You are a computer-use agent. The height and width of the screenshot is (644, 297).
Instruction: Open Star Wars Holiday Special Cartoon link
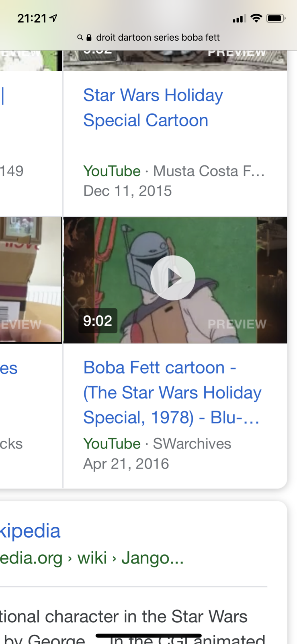click(153, 108)
